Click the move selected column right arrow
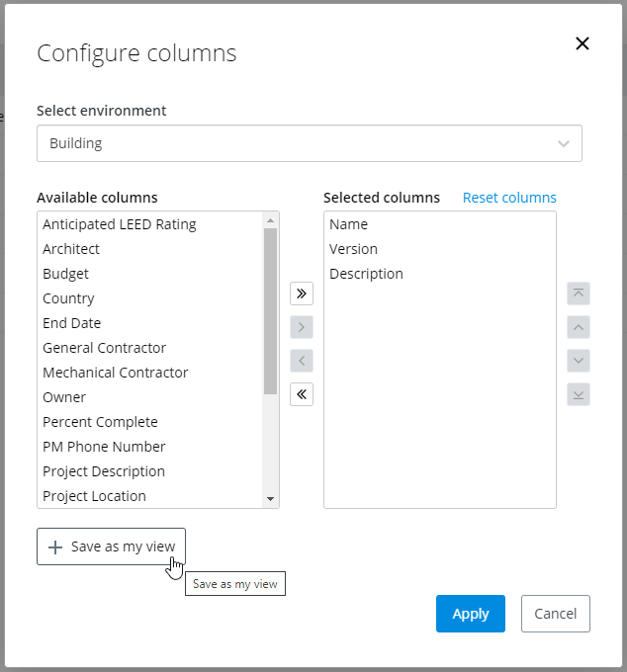 (x=302, y=327)
